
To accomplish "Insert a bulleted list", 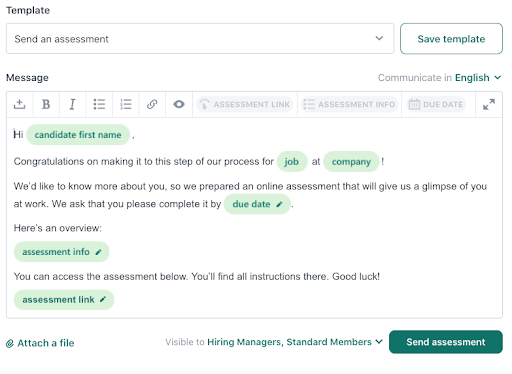I will (99, 104).
